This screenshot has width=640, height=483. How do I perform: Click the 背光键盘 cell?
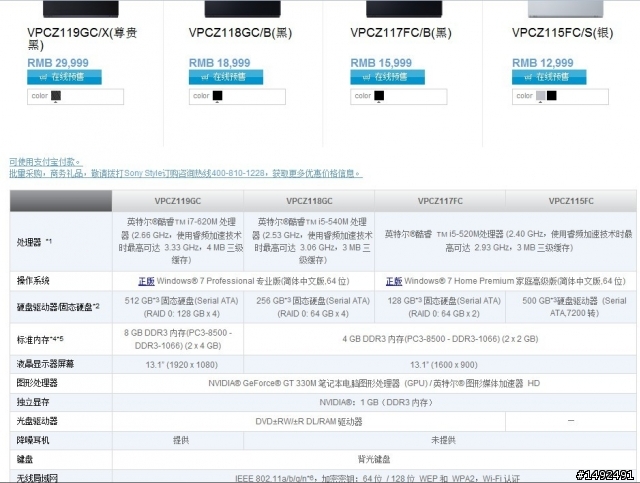[x=374, y=459]
